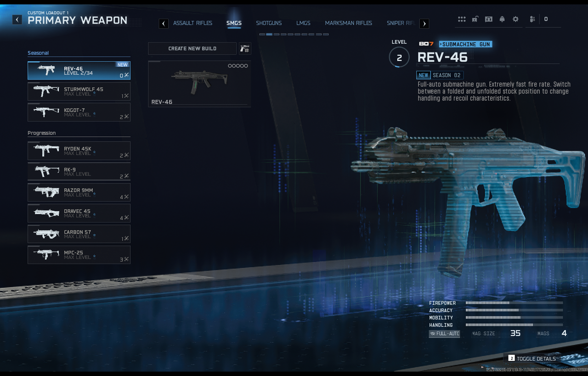Click the weapon level 2 ring indicator
The image size is (588, 376).
click(x=399, y=58)
